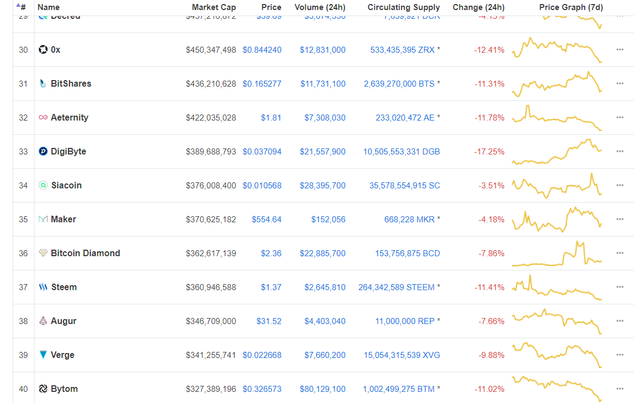Click Augur price $31.52
640x403 pixels.
click(x=269, y=321)
